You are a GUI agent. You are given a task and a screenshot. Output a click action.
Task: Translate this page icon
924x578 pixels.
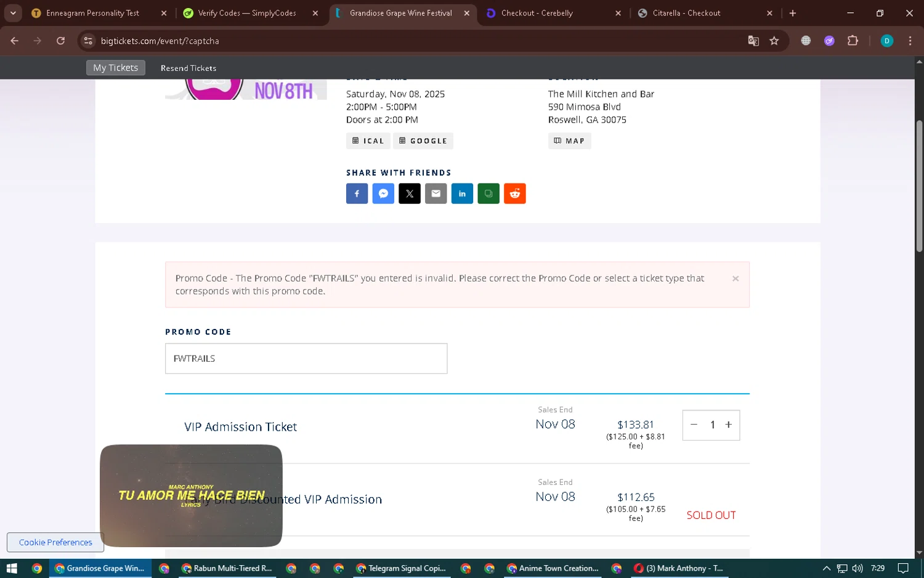click(753, 41)
